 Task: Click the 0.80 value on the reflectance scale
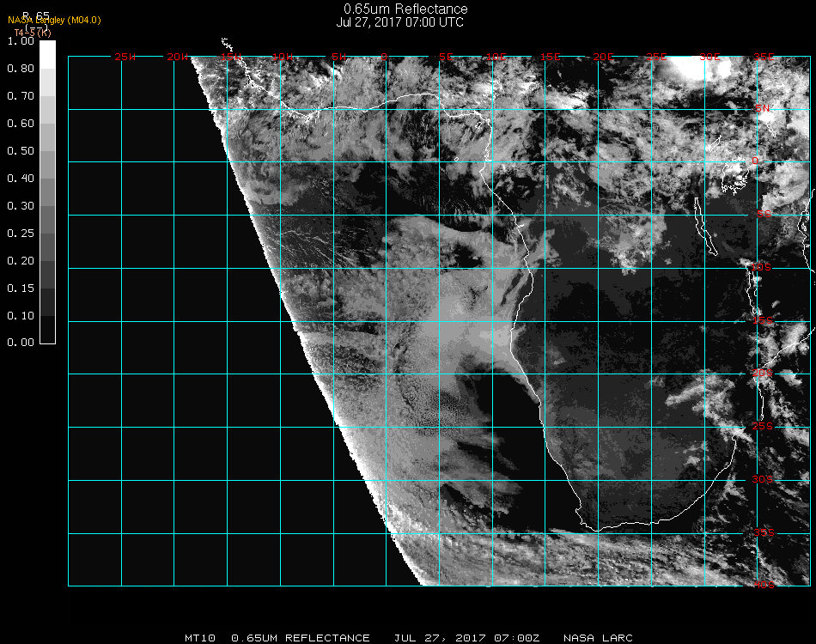[21, 68]
